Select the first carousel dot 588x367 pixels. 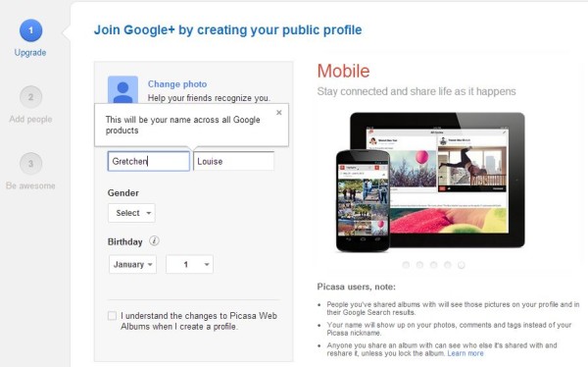406,265
